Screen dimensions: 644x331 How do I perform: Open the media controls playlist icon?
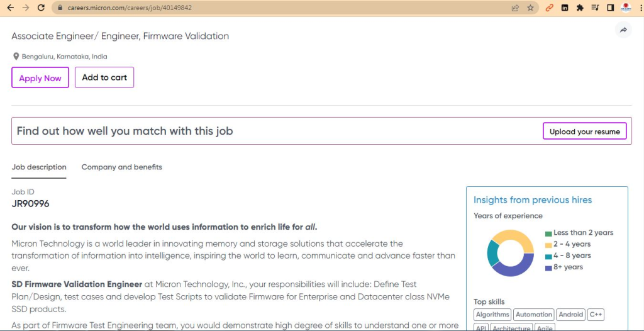tap(595, 8)
